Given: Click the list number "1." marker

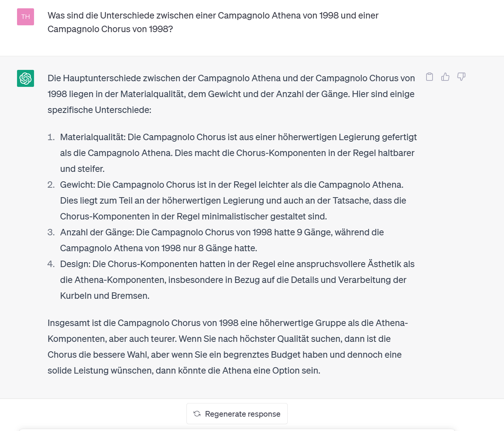Looking at the screenshot, I should click(51, 137).
